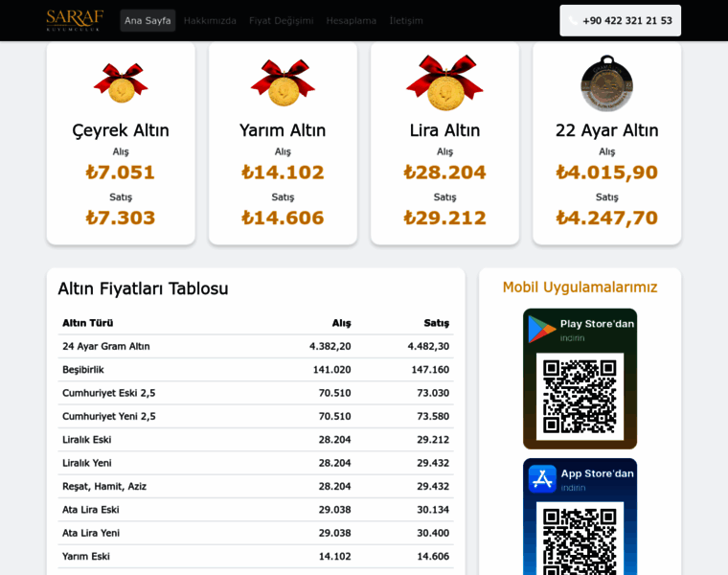Screen dimensions: 728x575
Task: Click the App Store icon
Action: [542, 478]
